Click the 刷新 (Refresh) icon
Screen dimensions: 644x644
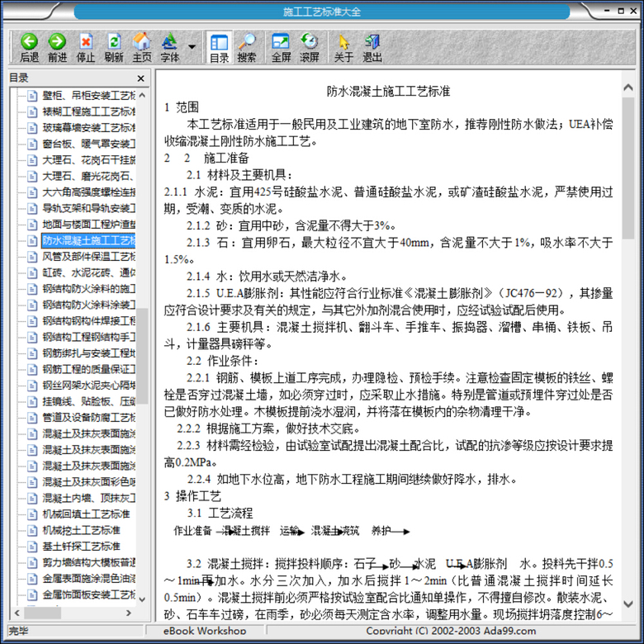(114, 48)
